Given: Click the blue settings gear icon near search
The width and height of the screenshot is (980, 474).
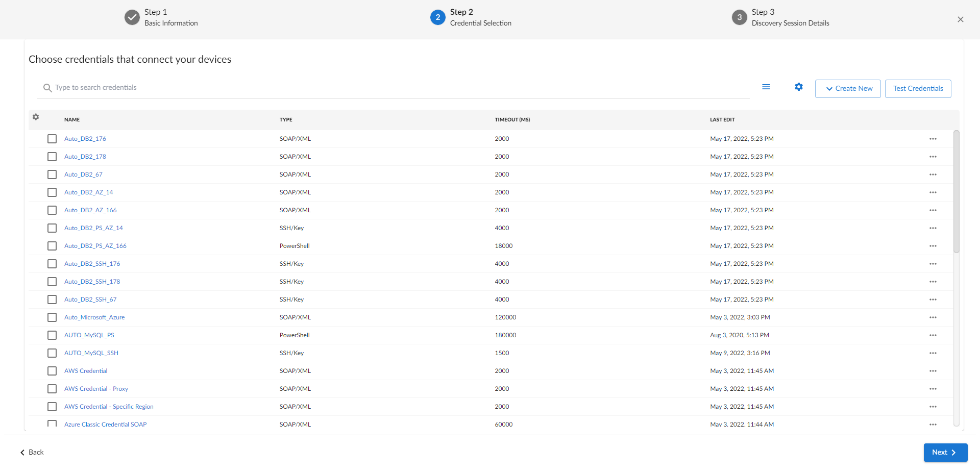Looking at the screenshot, I should [x=798, y=87].
